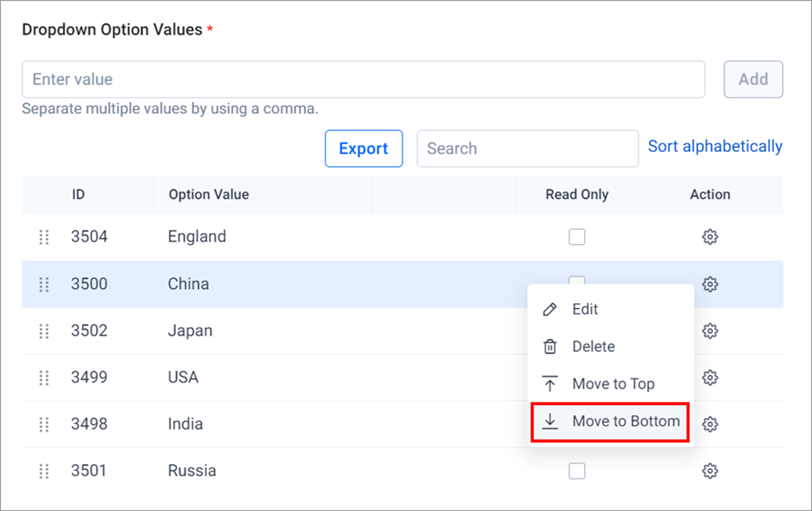Grab the drag handle of Japan row
Image resolution: width=812 pixels, height=511 pixels.
point(44,331)
